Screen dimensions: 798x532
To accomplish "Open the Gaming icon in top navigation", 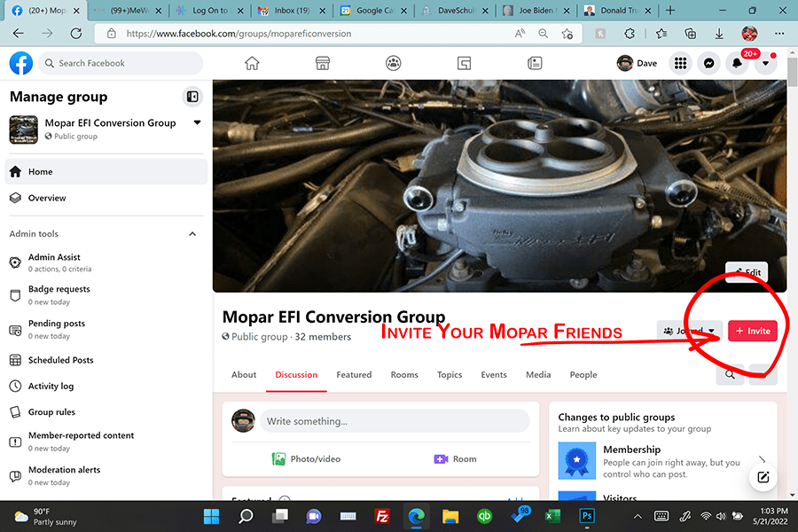I will click(x=464, y=63).
